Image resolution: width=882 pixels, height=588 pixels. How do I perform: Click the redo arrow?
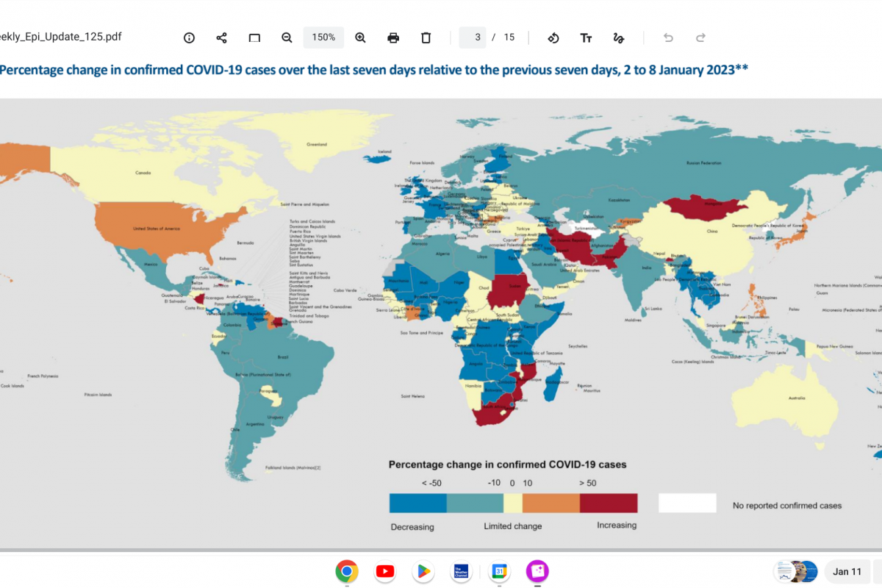coord(700,37)
